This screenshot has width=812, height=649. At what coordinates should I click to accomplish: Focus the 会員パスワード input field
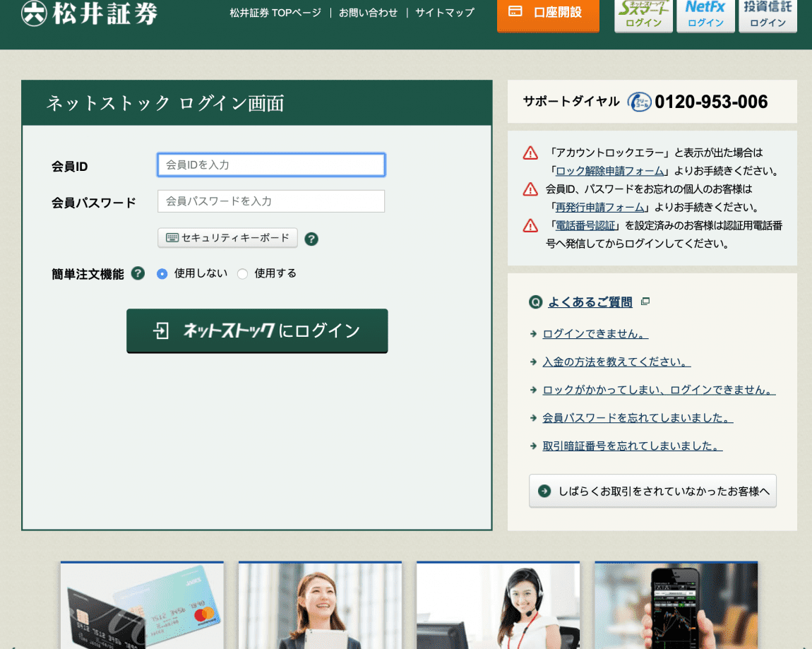[271, 201]
